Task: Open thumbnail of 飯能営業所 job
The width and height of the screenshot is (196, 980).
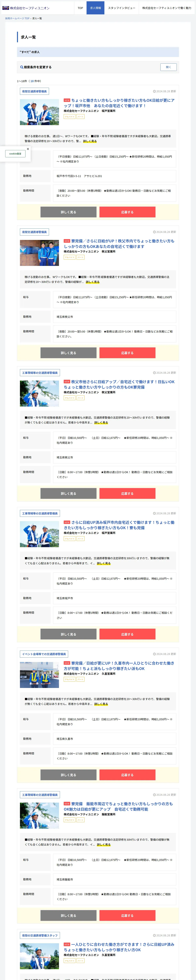Action: (39, 816)
